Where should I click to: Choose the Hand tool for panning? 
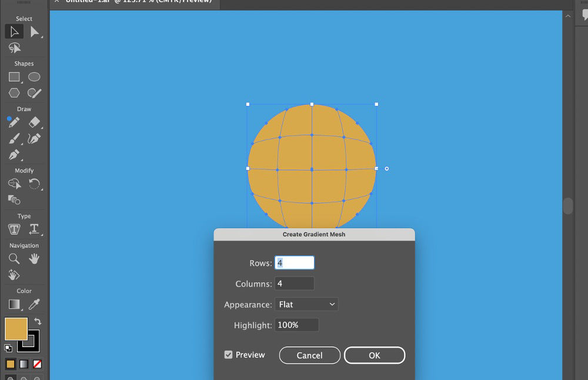click(34, 258)
